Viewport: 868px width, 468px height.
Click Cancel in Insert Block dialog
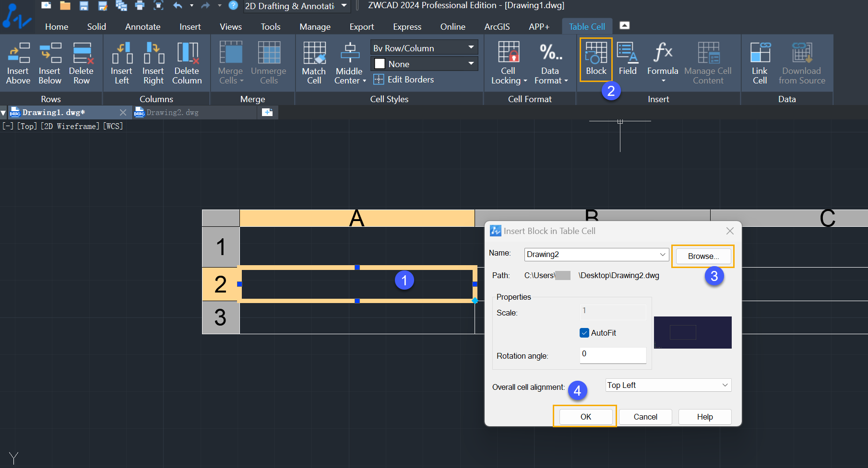point(645,417)
